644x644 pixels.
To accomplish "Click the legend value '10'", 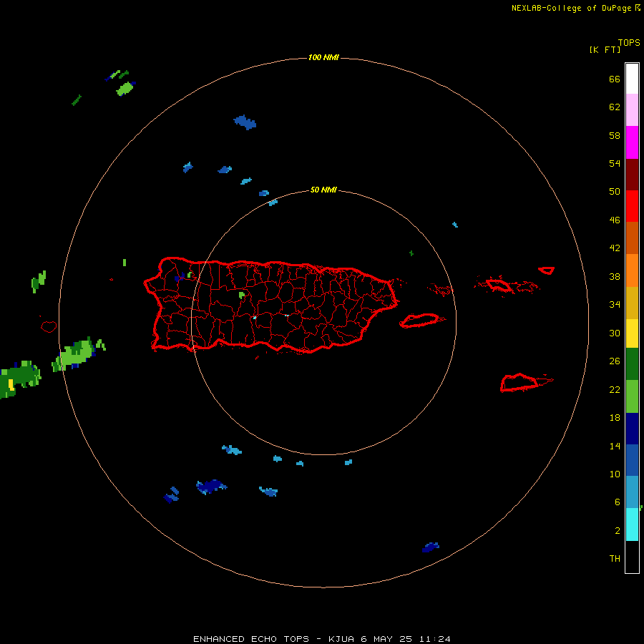I will pyautogui.click(x=615, y=474).
